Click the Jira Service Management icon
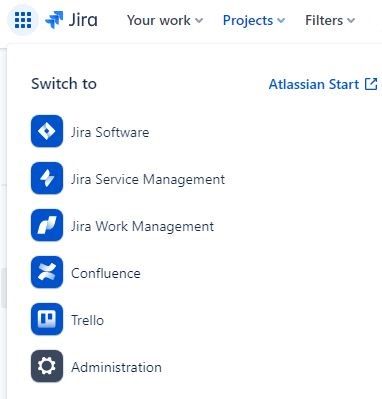Image resolution: width=382 pixels, height=399 pixels. coord(47,178)
